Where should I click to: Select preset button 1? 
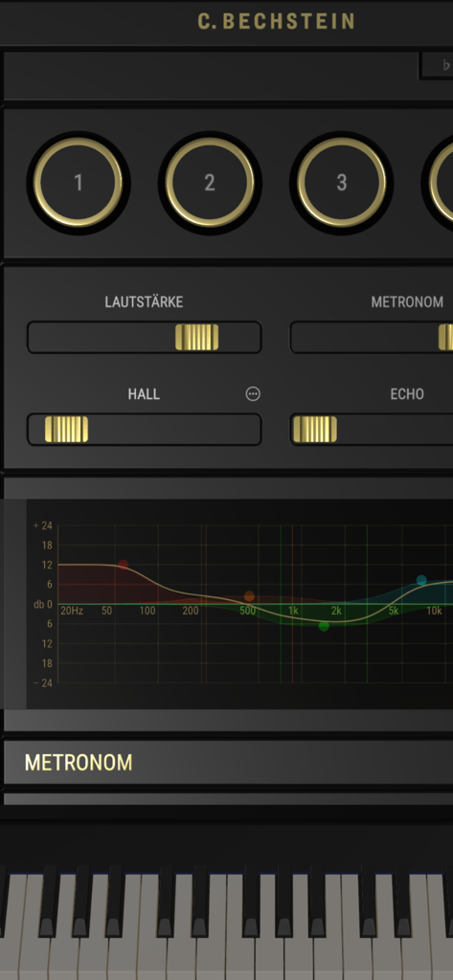(79, 183)
